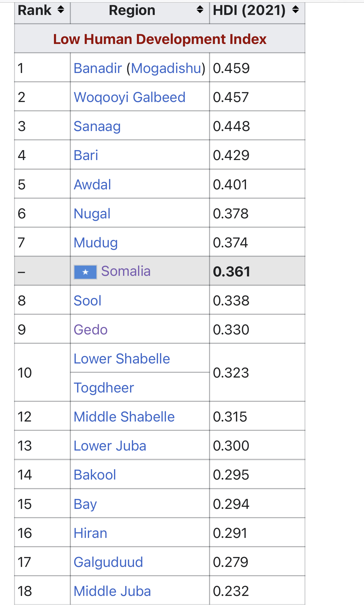Toggle sort on HDI (2021) column

pyautogui.click(x=295, y=10)
